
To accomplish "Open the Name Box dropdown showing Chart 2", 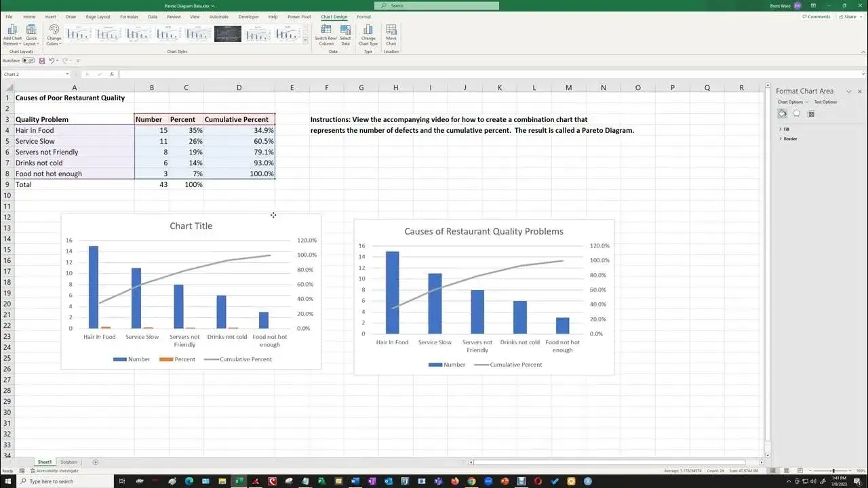I will tap(67, 74).
